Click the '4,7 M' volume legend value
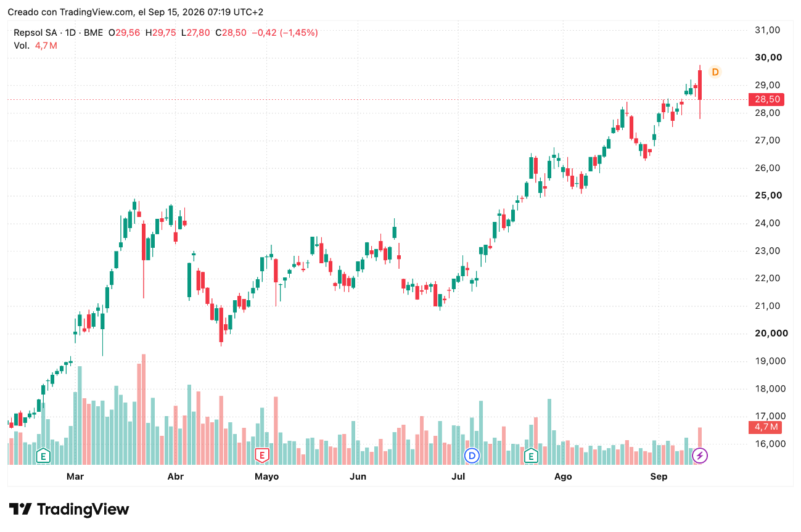This screenshot has height=532, width=801. tap(46, 46)
